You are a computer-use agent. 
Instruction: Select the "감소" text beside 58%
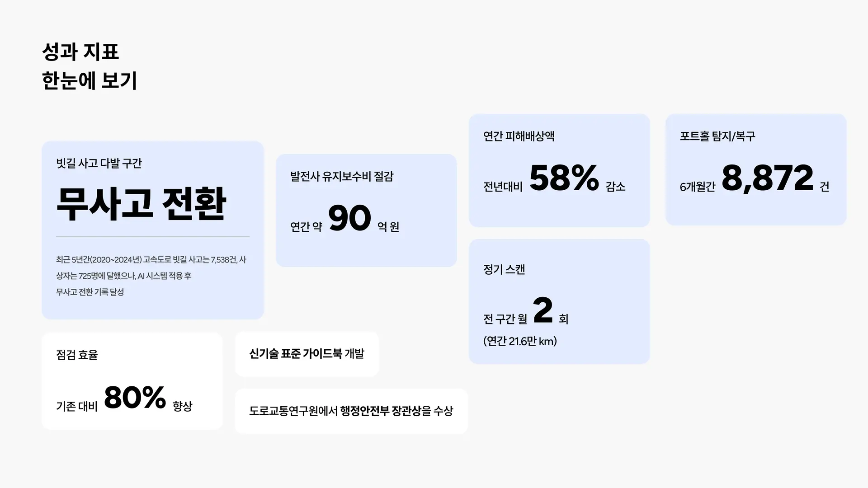point(615,186)
